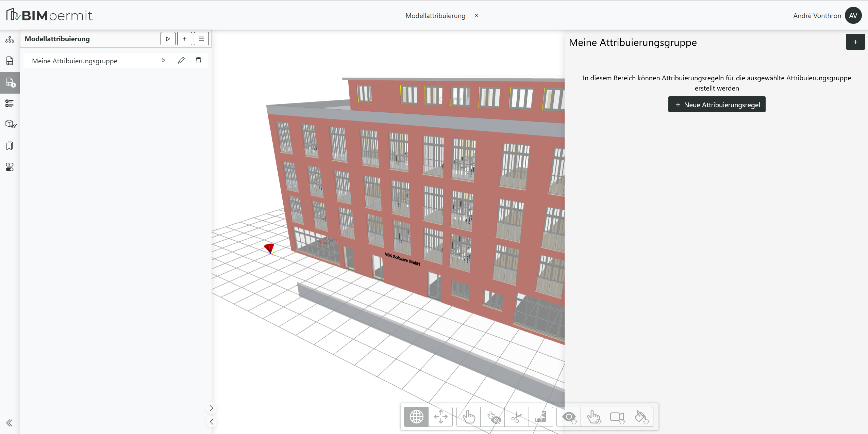Image resolution: width=868 pixels, height=434 pixels.
Task: Reset visibility with the eye refresh icon
Action: click(569, 417)
